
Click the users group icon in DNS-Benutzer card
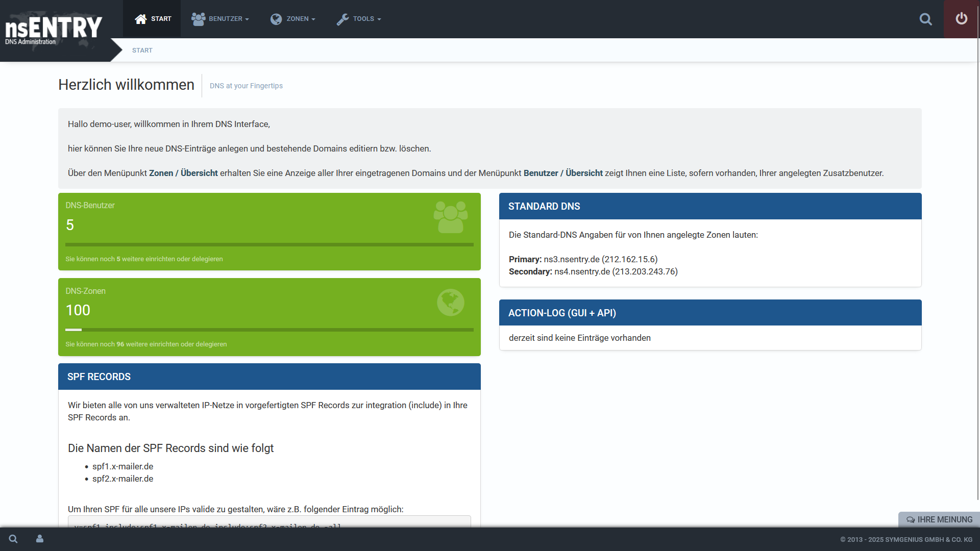(450, 217)
